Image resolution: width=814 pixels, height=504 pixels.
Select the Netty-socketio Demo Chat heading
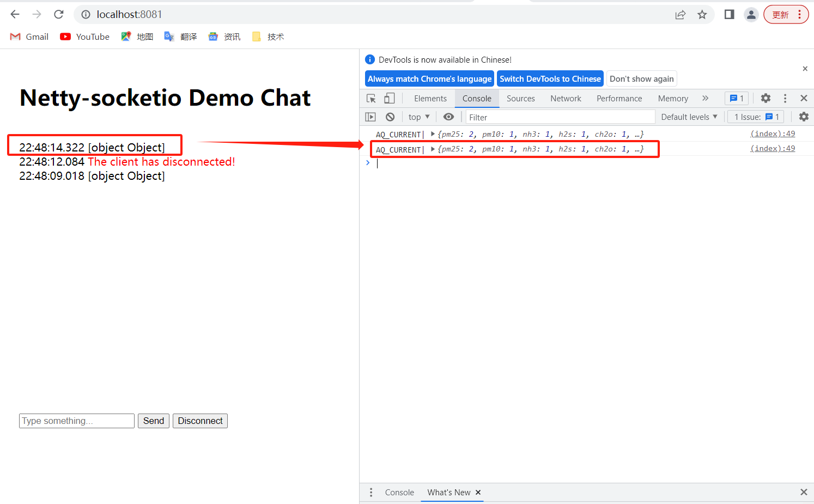click(165, 98)
